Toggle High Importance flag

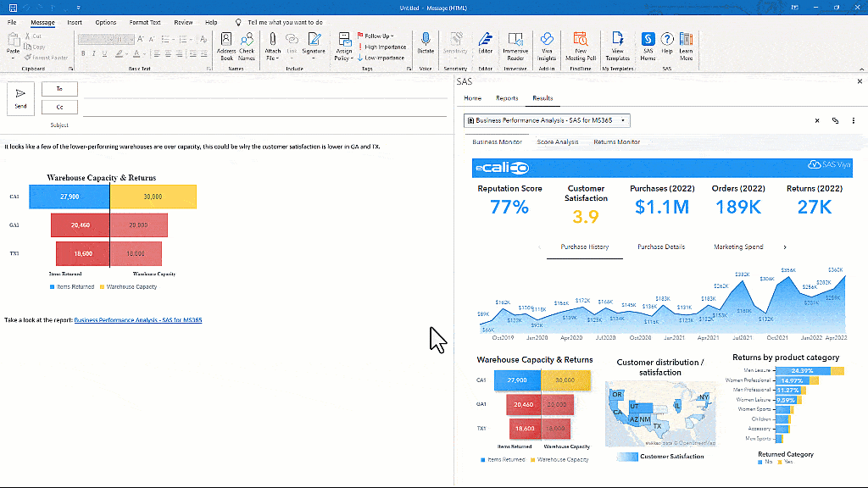click(382, 47)
